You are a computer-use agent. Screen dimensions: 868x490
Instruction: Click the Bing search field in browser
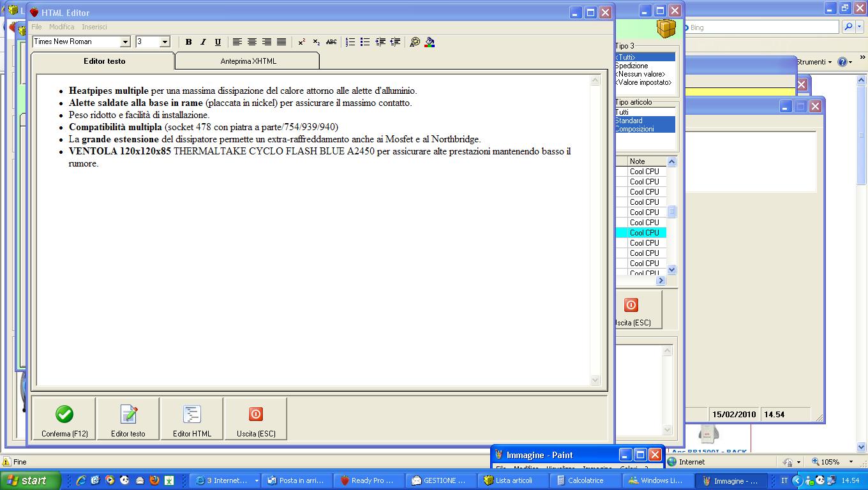(763, 27)
